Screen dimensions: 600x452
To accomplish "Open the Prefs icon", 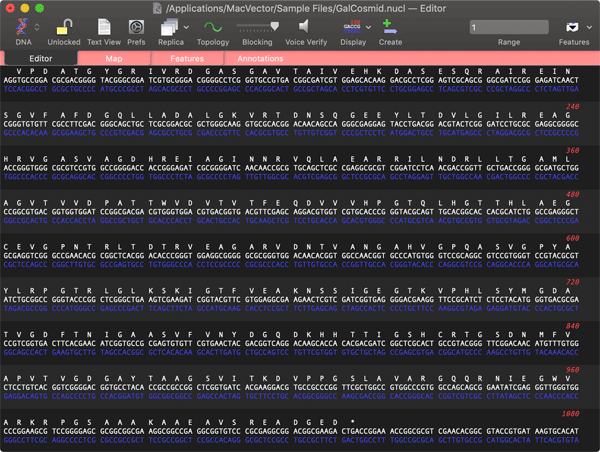I will point(136,27).
